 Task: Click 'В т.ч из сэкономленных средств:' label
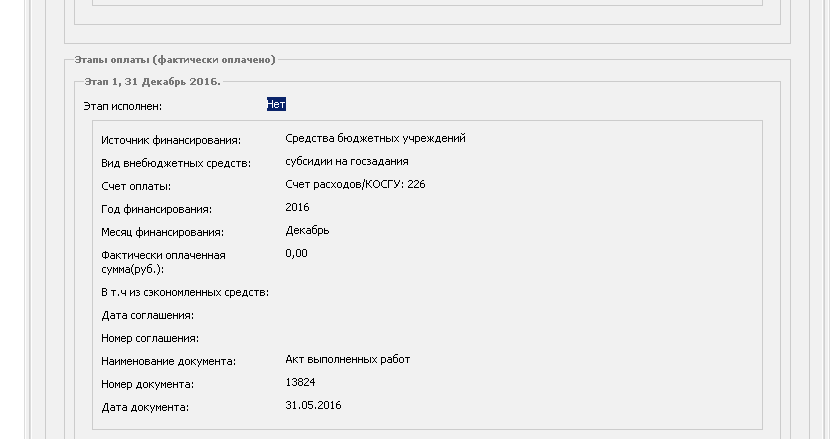(x=185, y=293)
